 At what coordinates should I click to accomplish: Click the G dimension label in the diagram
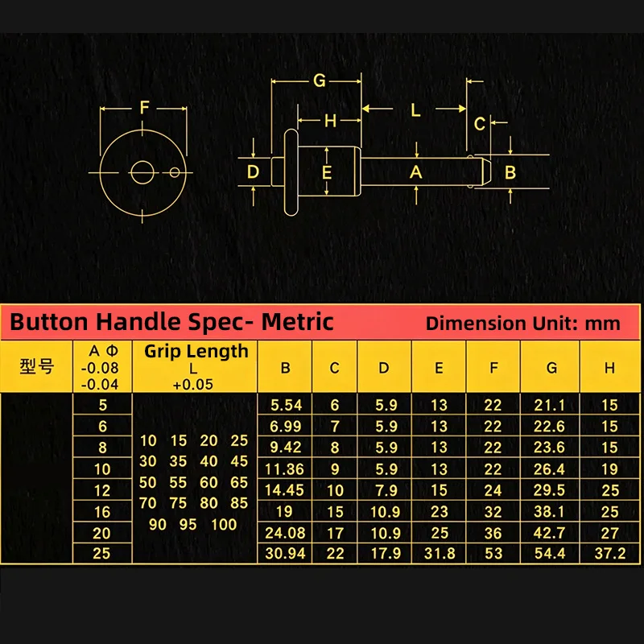pyautogui.click(x=319, y=80)
